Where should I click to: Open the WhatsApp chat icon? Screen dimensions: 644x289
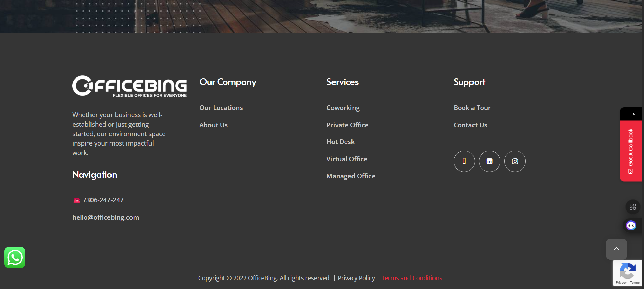[15, 258]
